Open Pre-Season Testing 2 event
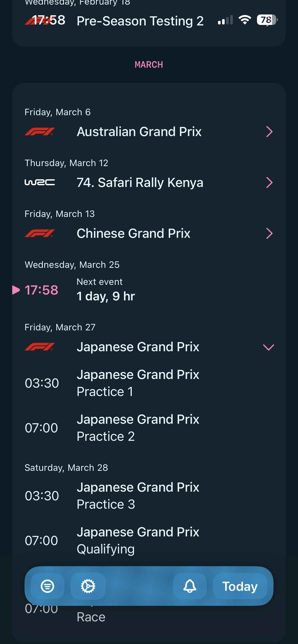The width and height of the screenshot is (298, 644). (x=140, y=21)
